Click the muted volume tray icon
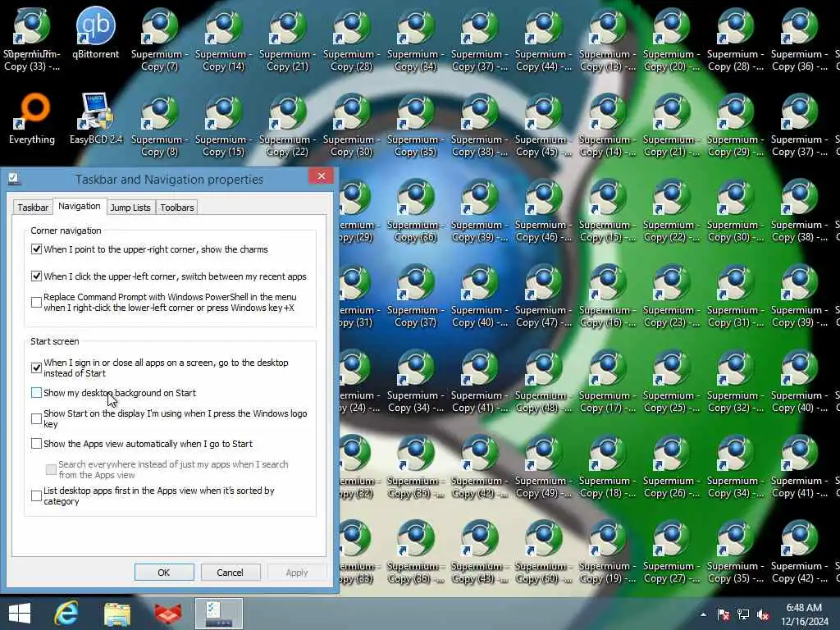The width and height of the screenshot is (840, 630). click(763, 614)
